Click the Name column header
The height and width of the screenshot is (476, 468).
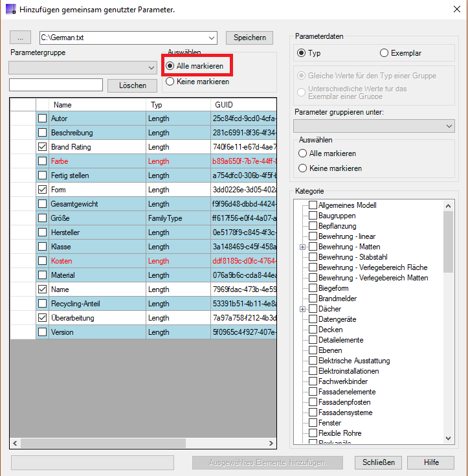pyautogui.click(x=97, y=105)
